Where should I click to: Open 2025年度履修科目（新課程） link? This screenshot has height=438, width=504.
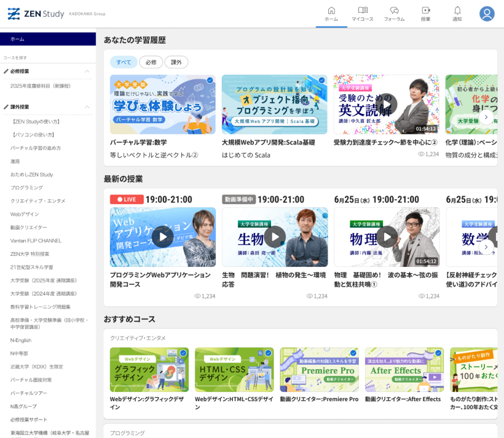tap(41, 86)
